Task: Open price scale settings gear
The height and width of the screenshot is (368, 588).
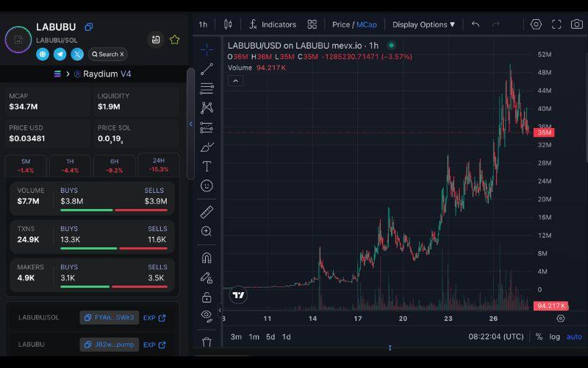Action: (x=561, y=319)
